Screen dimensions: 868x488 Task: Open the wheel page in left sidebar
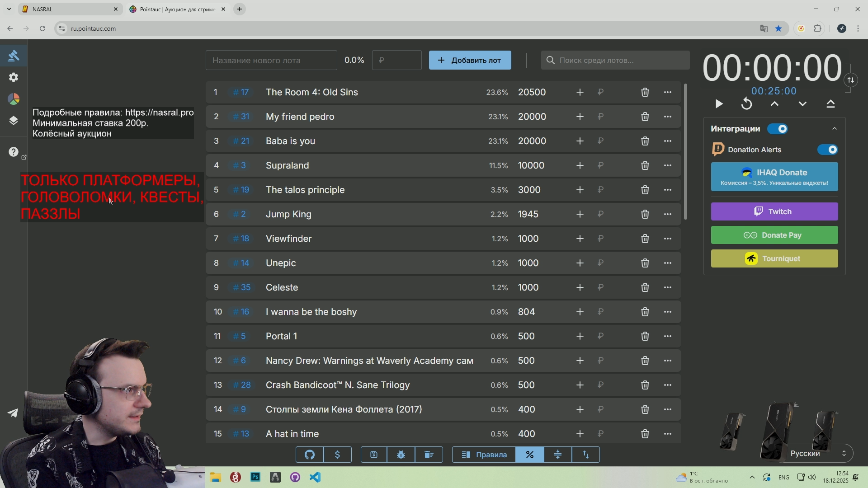(x=14, y=99)
